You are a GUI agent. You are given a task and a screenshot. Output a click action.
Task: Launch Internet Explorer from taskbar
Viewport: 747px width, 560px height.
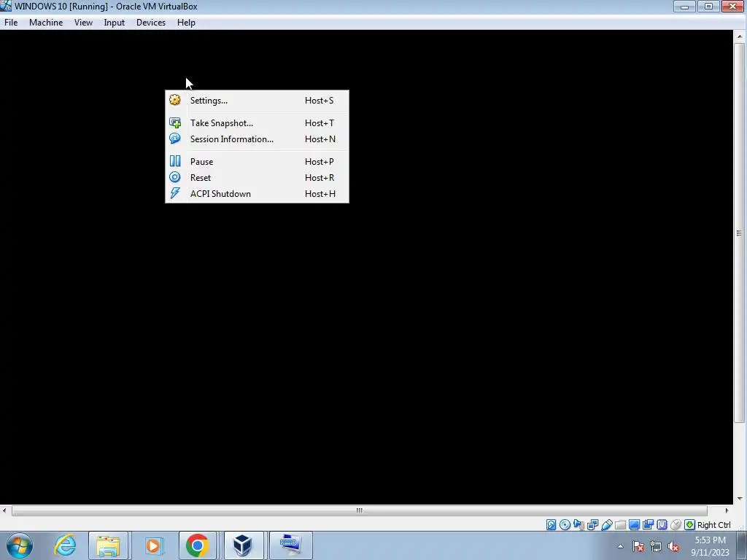pyautogui.click(x=65, y=545)
